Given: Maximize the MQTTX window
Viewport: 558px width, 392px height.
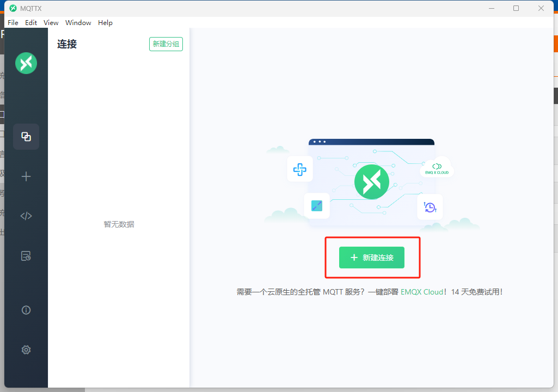Looking at the screenshot, I should click(x=516, y=8).
